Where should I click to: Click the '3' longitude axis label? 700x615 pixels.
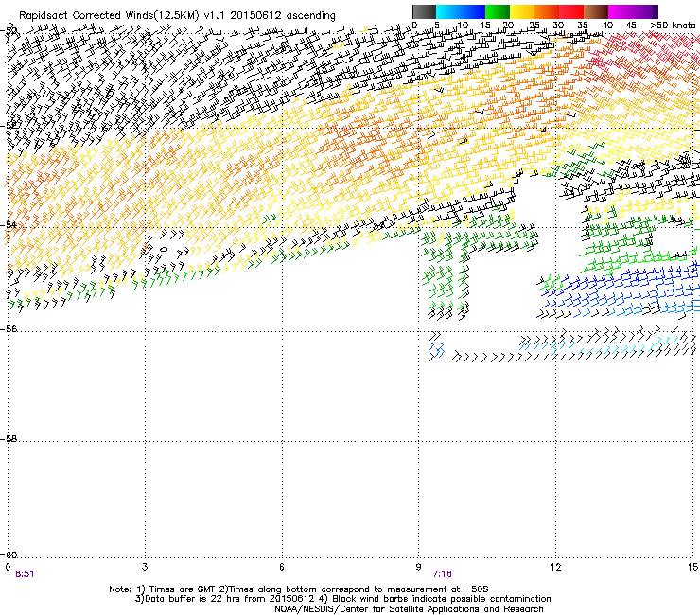145,567
